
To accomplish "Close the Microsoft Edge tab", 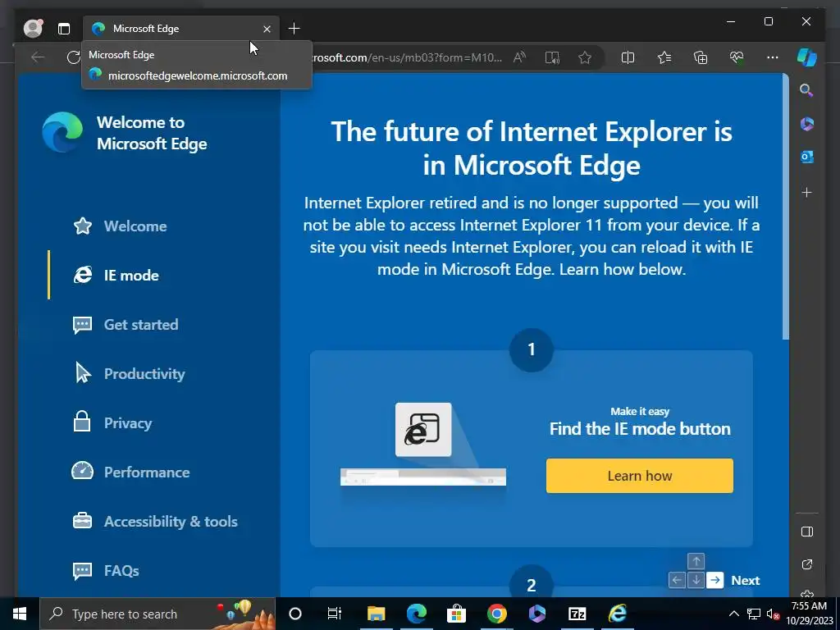I will (x=267, y=29).
